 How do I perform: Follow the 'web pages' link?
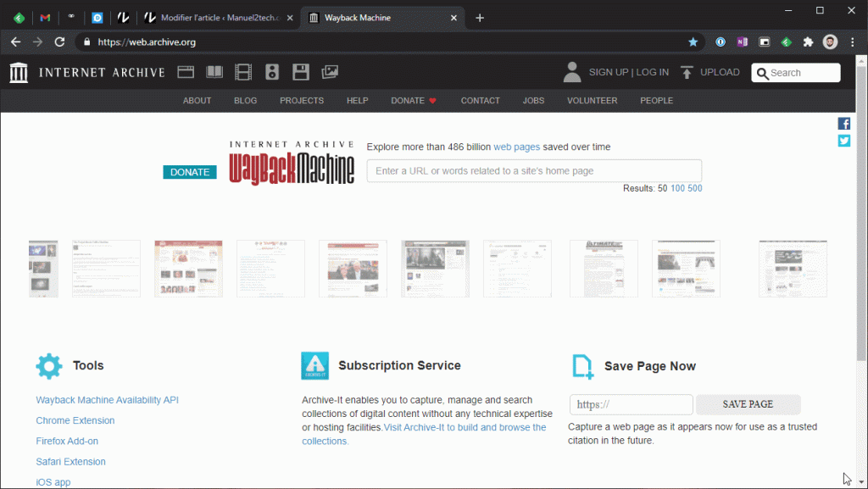point(516,147)
